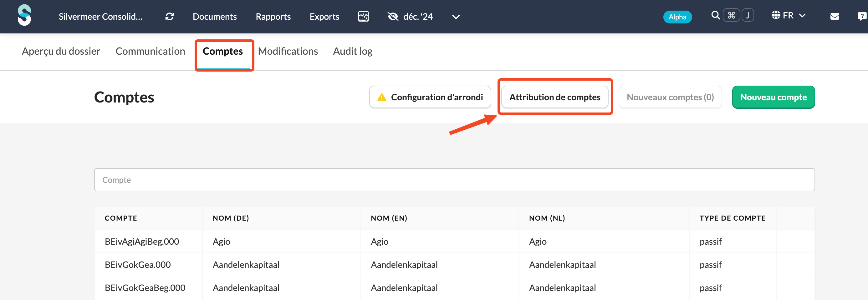
Task: Click the NOM (EN) column header
Action: [x=389, y=218]
